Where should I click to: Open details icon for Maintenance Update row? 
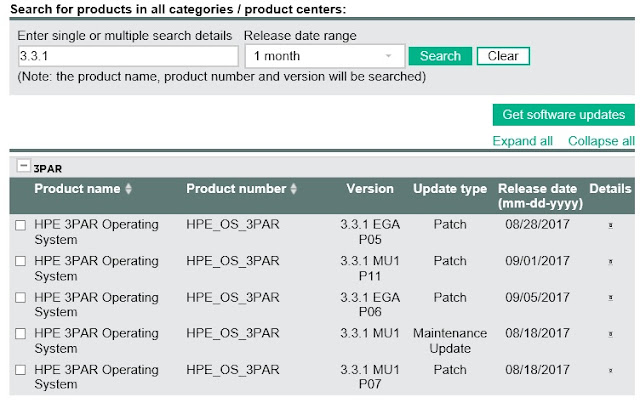(x=610, y=334)
